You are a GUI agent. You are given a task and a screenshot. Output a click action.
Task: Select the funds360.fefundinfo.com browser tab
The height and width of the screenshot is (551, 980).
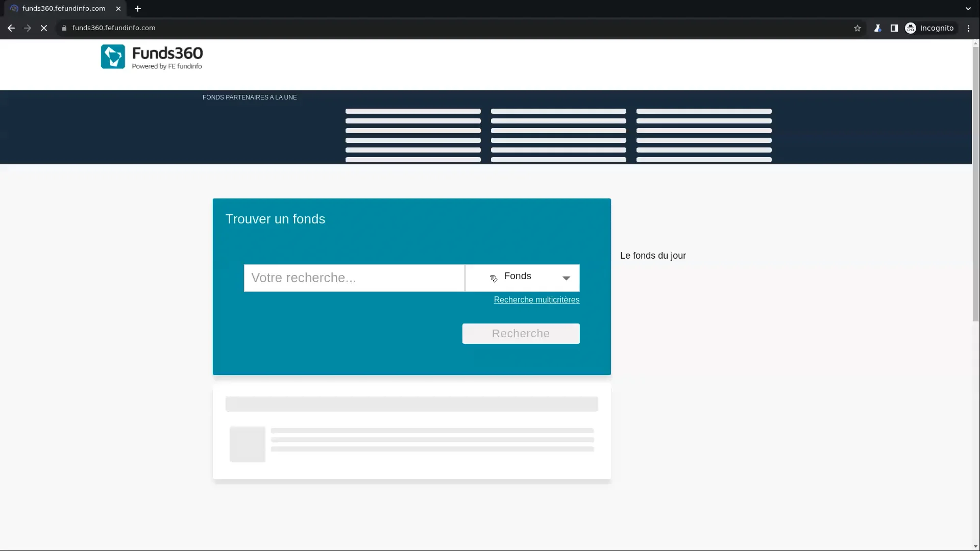tap(65, 9)
